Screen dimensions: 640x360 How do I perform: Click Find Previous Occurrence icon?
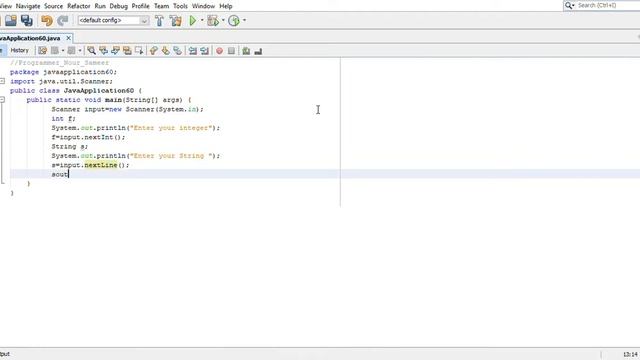(x=103, y=51)
